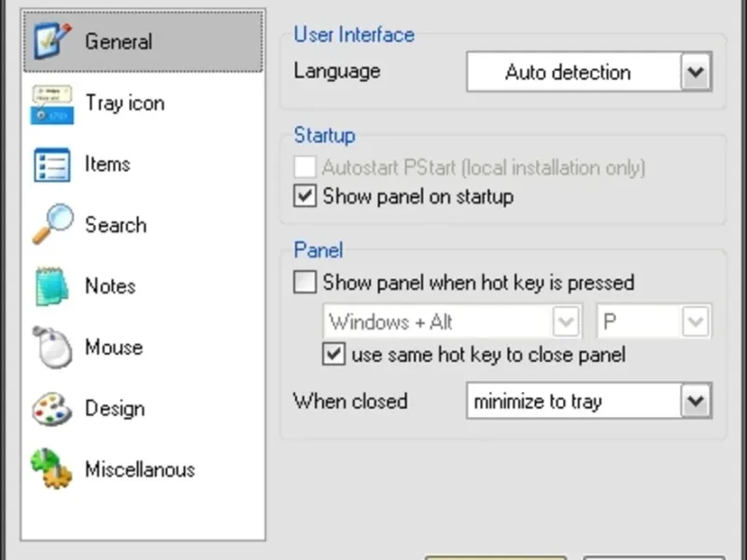Switch to the Search settings page
Image resolution: width=747 pixels, height=560 pixels.
pos(116,225)
